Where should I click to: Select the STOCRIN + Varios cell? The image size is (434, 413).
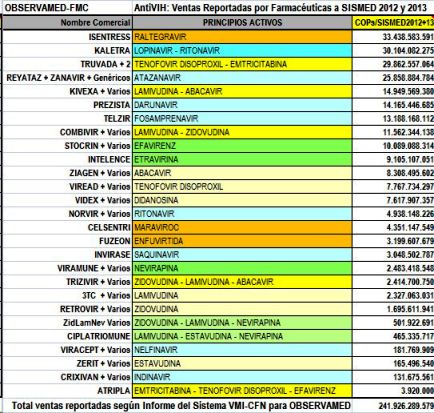tap(68, 146)
